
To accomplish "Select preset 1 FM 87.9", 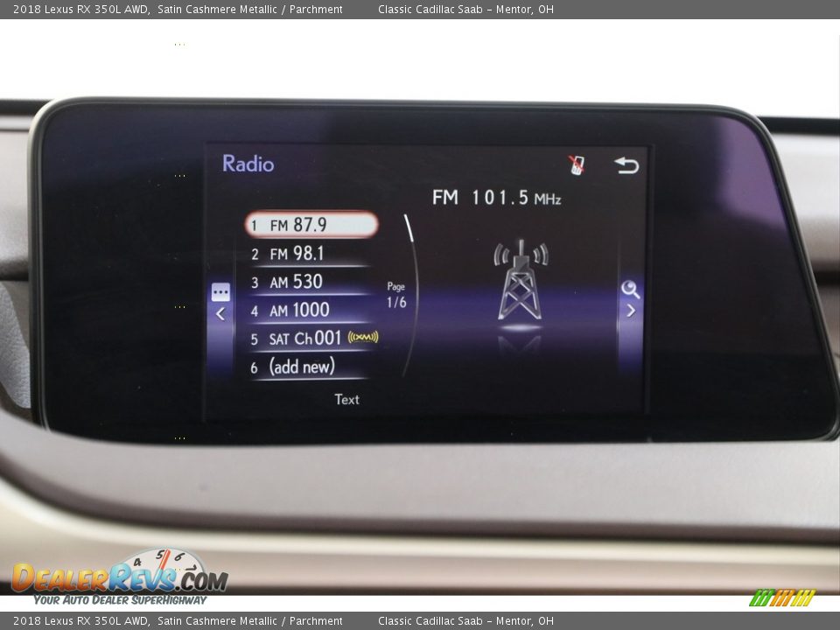I will pos(311,225).
